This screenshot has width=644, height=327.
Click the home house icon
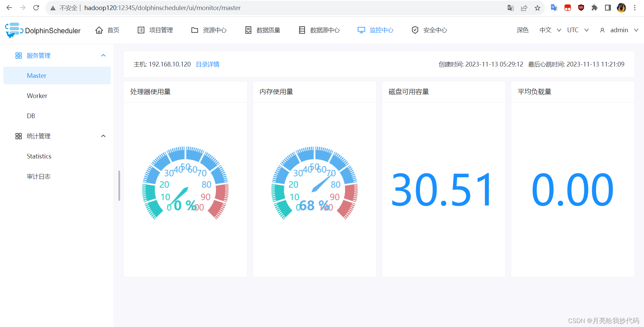(x=99, y=30)
